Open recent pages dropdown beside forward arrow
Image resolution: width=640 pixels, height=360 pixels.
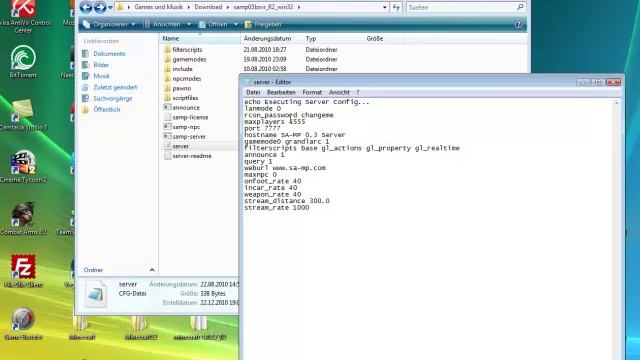click(x=110, y=7)
